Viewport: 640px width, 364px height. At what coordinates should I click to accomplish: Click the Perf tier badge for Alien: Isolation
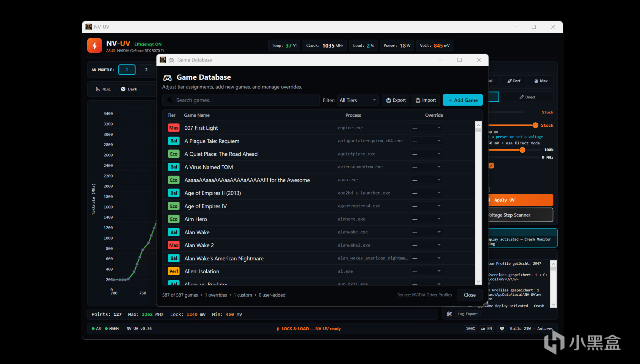coord(174,271)
